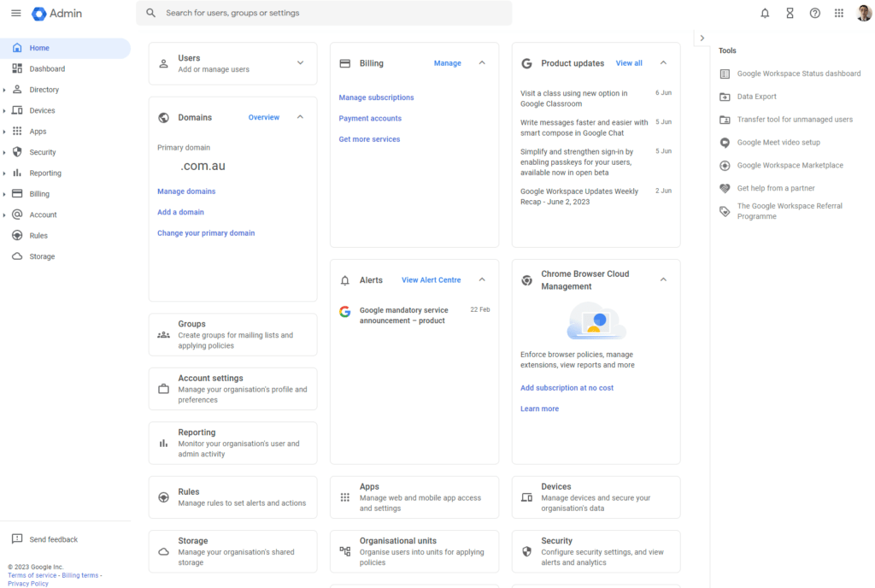Collapse the Product updates card

(663, 63)
